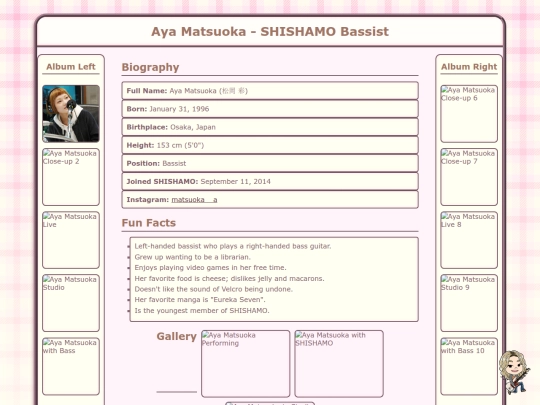The width and height of the screenshot is (540, 405).
Task: Click the Joined SHISHAMO: September 11, 2014 row
Action: (270, 181)
